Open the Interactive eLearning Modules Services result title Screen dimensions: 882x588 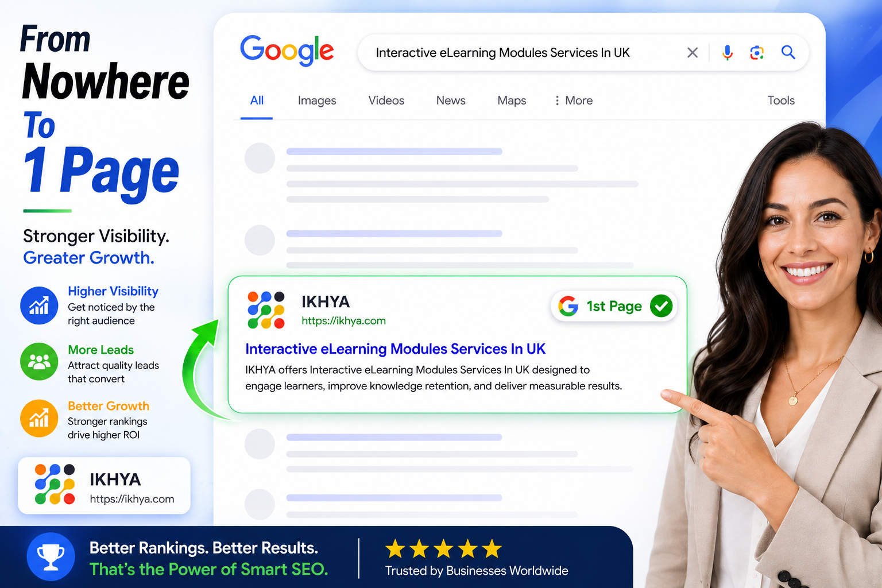pos(395,349)
